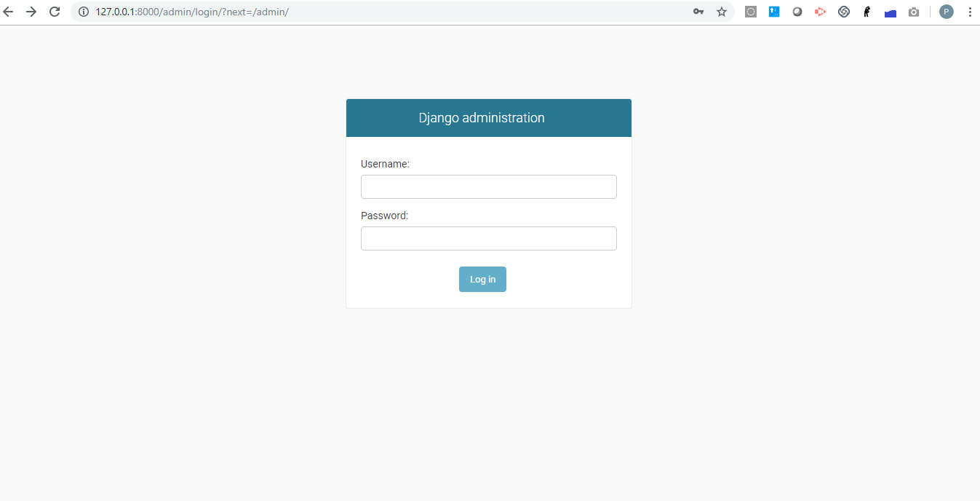The image size is (980, 501).
Task: Go forward to the next page
Action: click(x=31, y=12)
